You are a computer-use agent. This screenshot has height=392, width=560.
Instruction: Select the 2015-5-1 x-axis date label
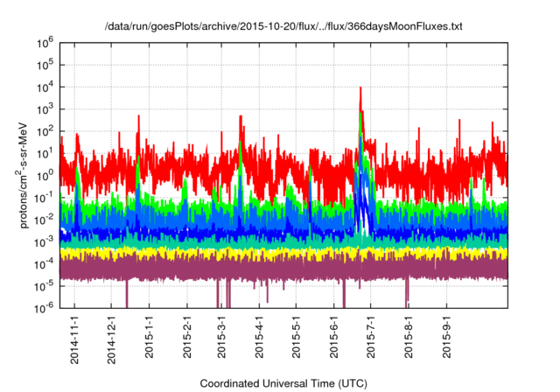296,337
